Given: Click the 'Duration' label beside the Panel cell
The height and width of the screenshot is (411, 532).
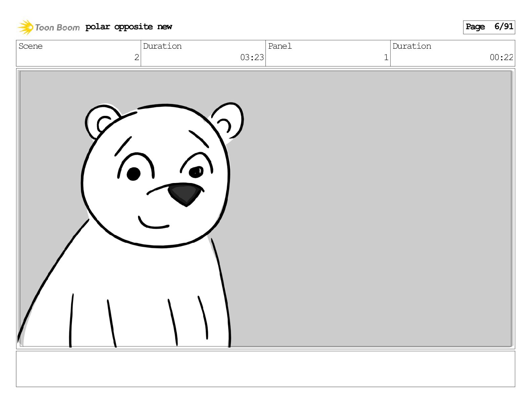Looking at the screenshot, I should click(412, 46).
